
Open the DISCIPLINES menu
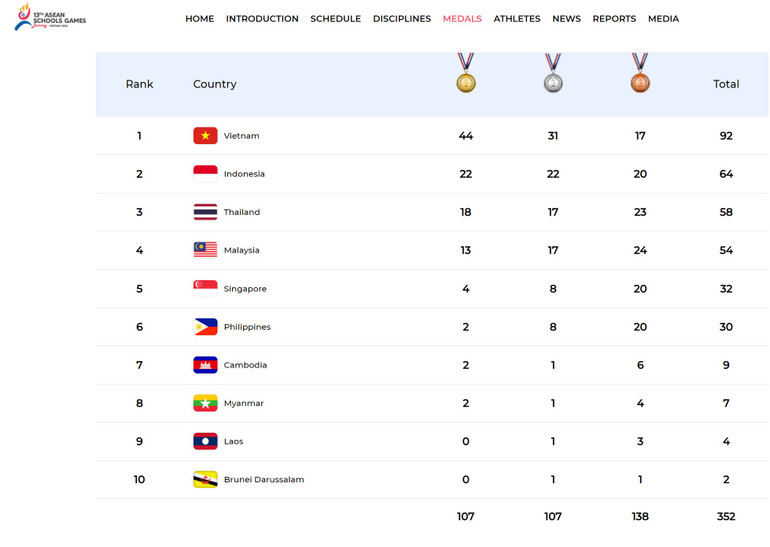[x=402, y=19]
